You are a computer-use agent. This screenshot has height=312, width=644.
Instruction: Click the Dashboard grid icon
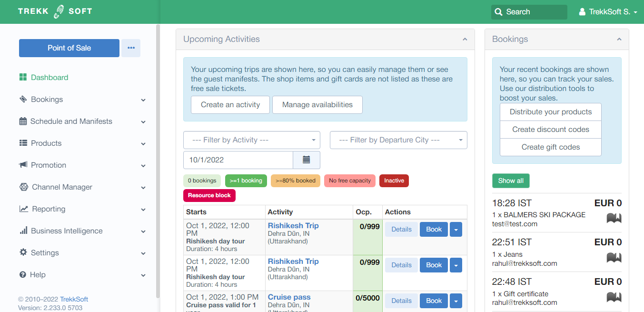tap(23, 77)
